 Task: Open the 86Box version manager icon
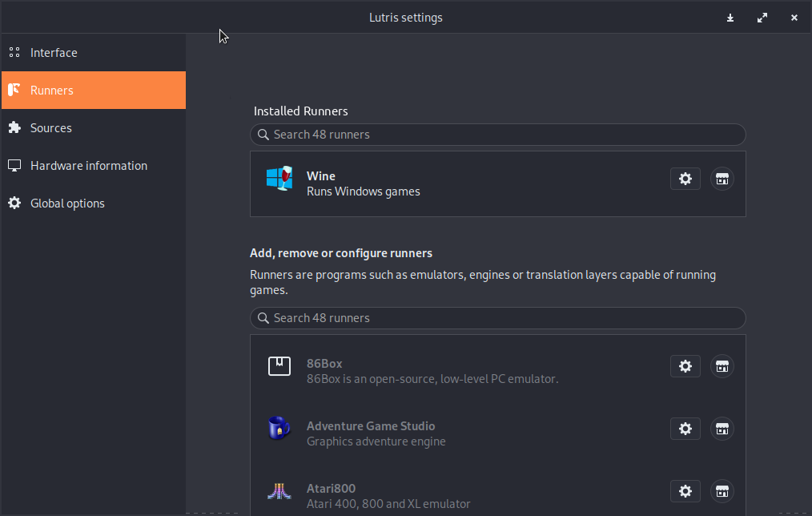(x=722, y=366)
